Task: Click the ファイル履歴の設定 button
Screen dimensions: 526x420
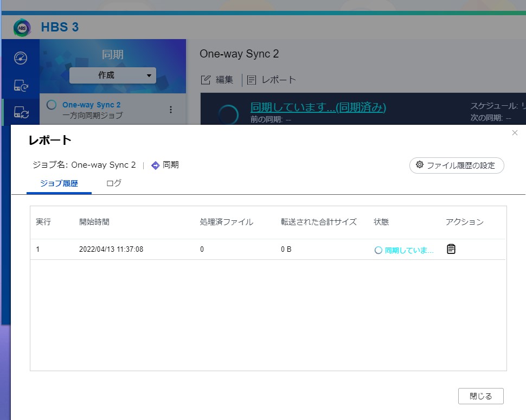Action: [456, 166]
